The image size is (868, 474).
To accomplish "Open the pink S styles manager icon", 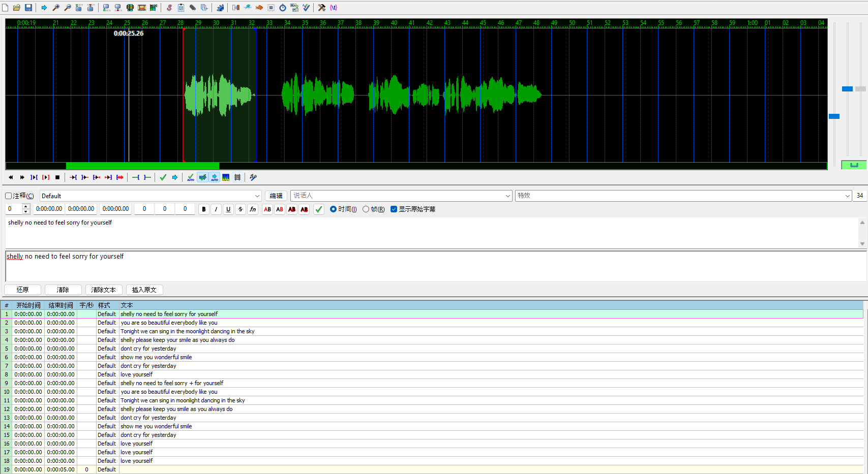I will tap(169, 8).
